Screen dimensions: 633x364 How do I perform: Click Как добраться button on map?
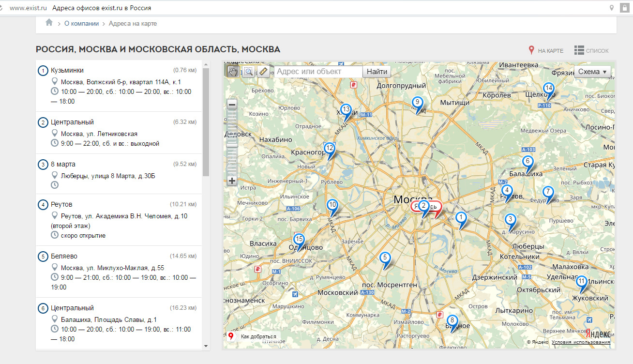(x=253, y=336)
